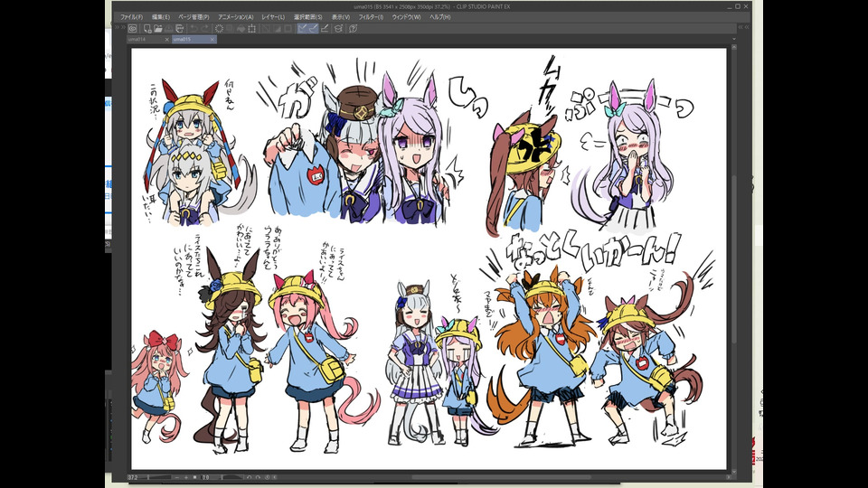Click the Undo arrow icon

point(192,28)
